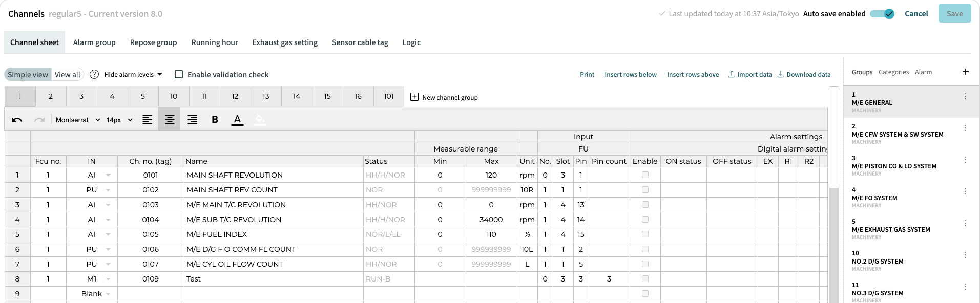
Task: Open IN type dropdown for MAIN SHAFT REVOLUTION
Action: pos(108,175)
